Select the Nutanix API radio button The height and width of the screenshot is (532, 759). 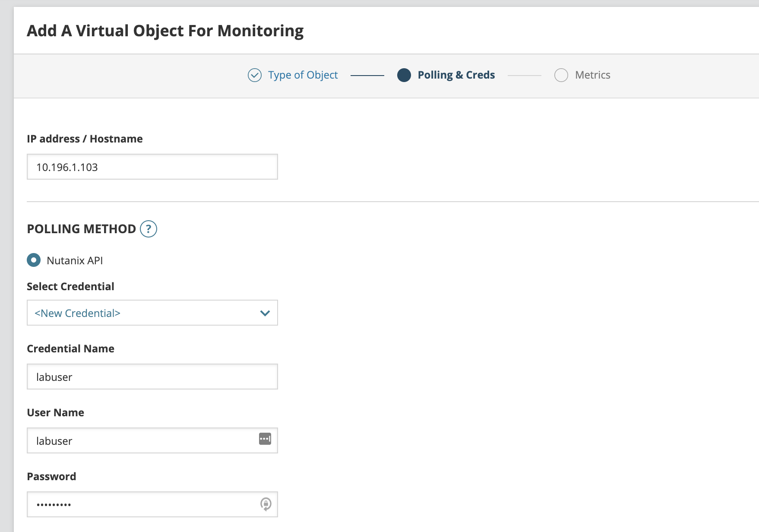[34, 260]
